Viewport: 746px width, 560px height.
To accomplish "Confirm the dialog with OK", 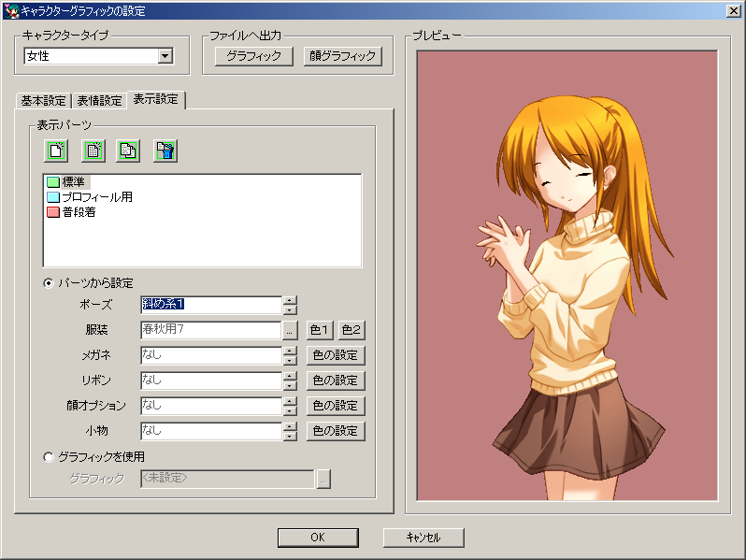I will click(x=318, y=538).
